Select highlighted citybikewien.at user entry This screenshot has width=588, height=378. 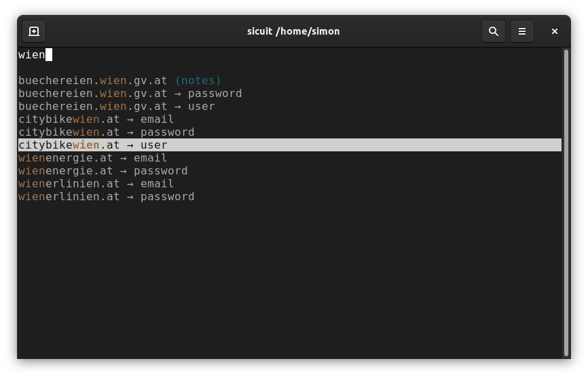tap(289, 145)
